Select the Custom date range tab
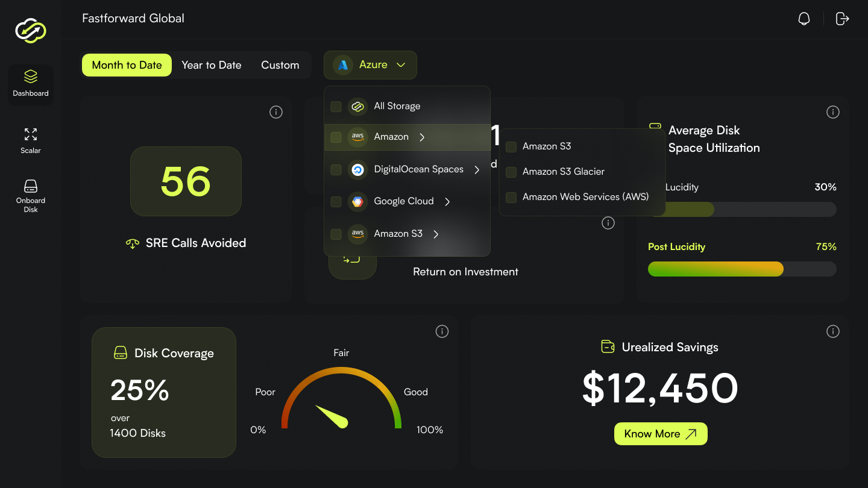The image size is (868, 488). click(280, 65)
